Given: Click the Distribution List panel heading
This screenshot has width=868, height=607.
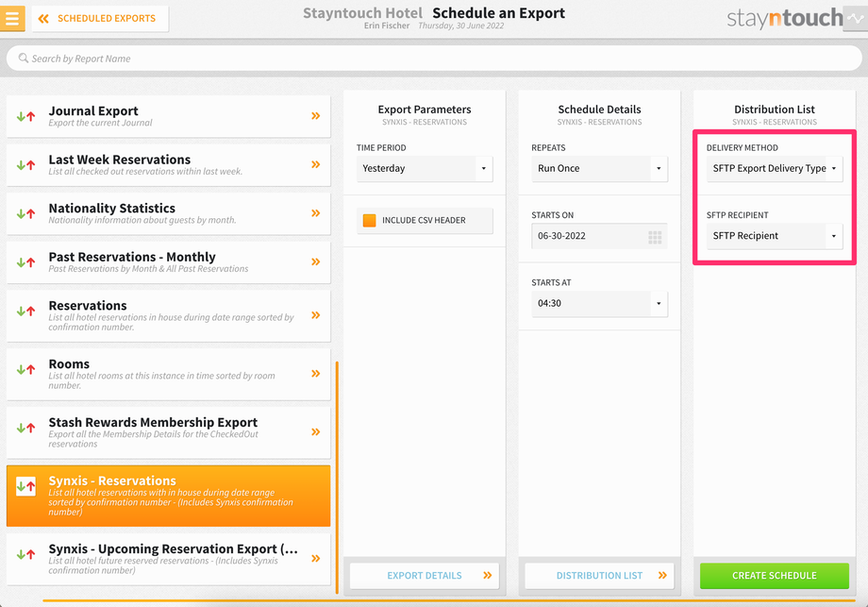Looking at the screenshot, I should point(775,110).
